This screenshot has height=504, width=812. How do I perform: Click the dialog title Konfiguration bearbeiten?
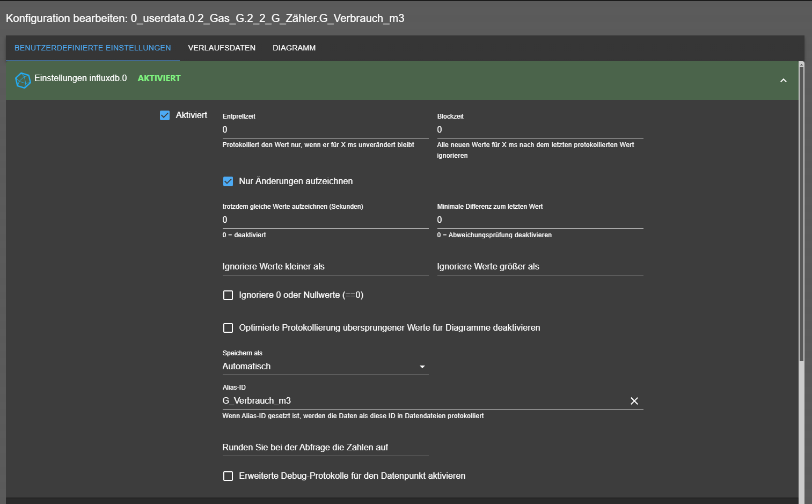pyautogui.click(x=205, y=18)
